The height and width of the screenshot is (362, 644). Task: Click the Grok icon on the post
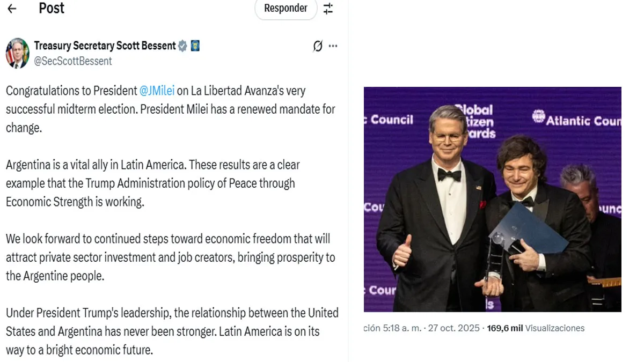pyautogui.click(x=318, y=46)
